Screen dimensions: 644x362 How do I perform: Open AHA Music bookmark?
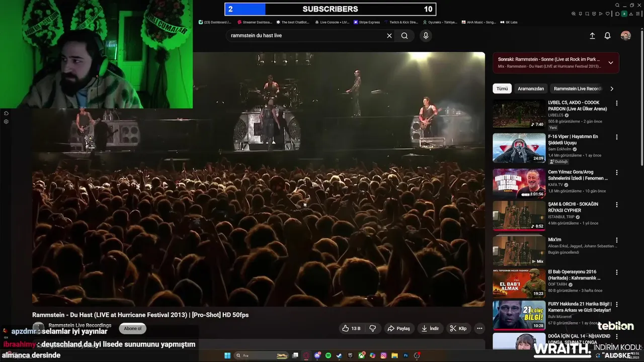[x=479, y=22]
